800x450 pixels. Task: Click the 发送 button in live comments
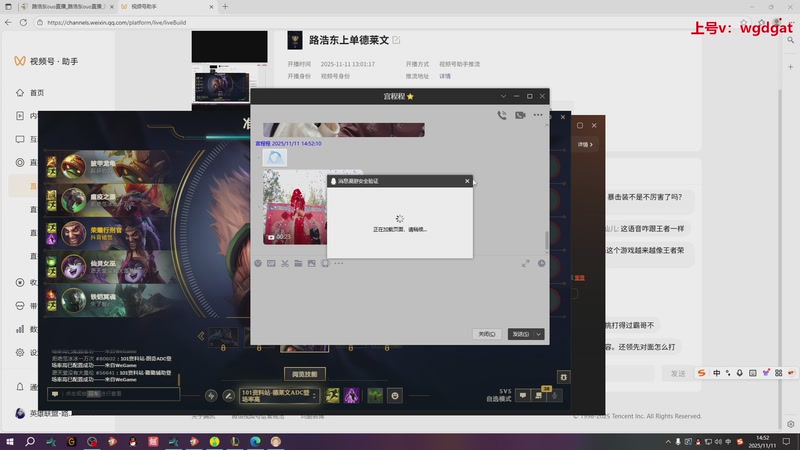click(678, 373)
